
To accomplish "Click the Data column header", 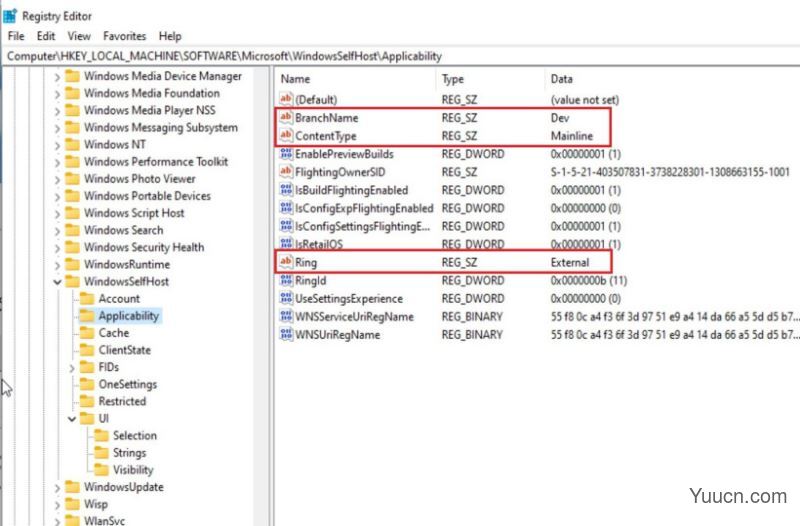I will point(672,79).
